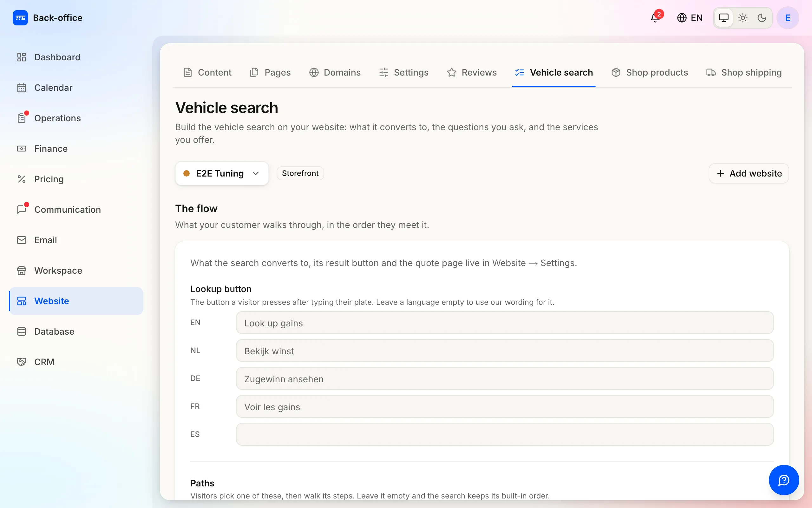This screenshot has width=812, height=508.
Task: Open the help chat bubble
Action: pos(784,480)
